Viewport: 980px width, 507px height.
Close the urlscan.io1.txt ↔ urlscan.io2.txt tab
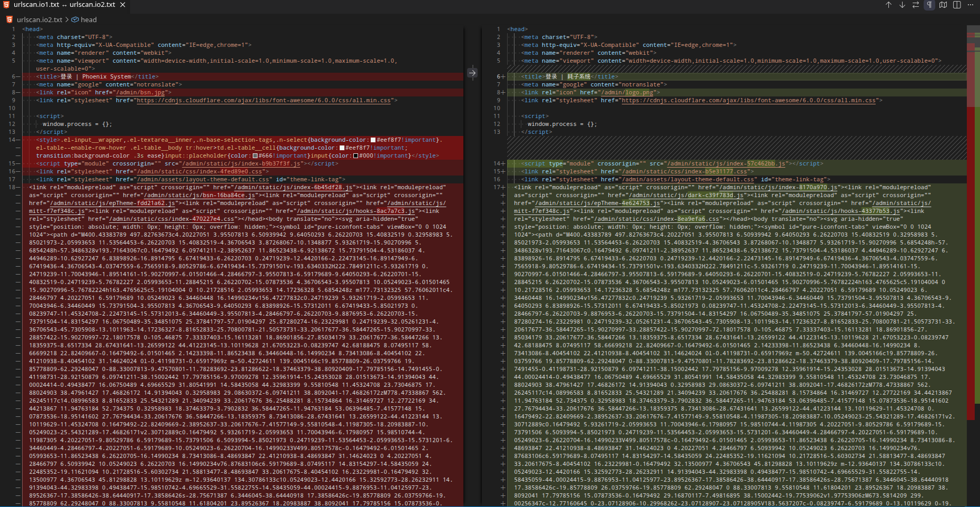[123, 5]
